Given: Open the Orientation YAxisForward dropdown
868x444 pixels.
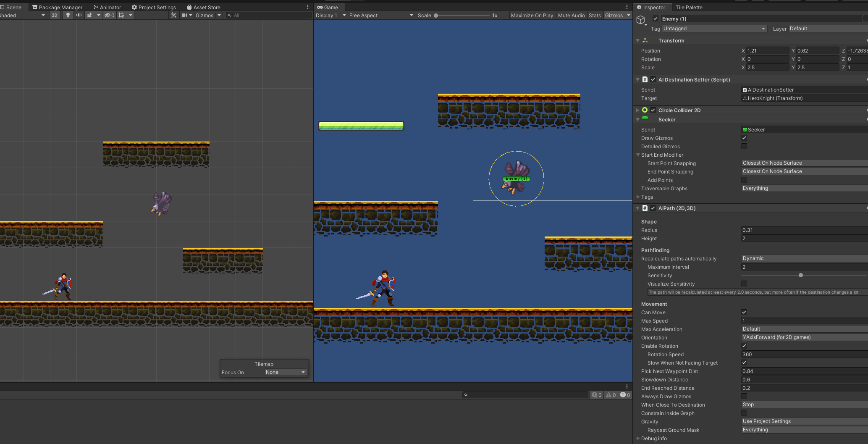Looking at the screenshot, I should (805, 337).
